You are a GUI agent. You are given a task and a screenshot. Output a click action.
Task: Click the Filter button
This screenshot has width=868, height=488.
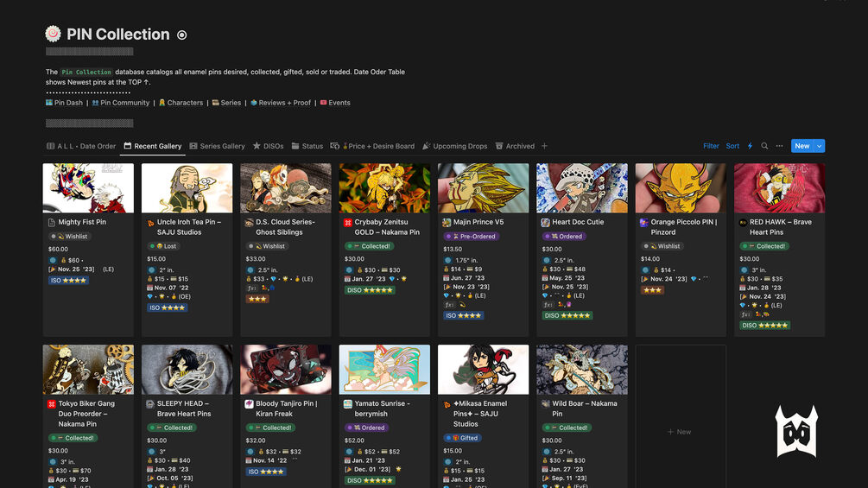click(711, 146)
